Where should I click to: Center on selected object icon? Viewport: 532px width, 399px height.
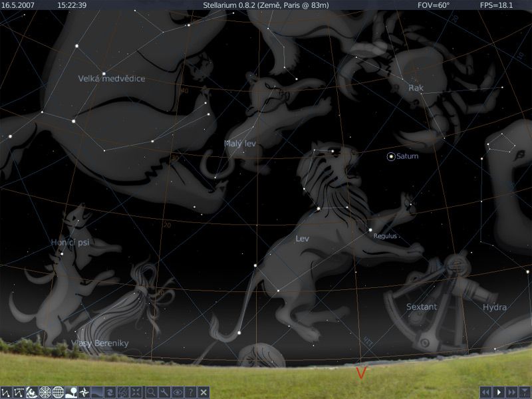point(136,392)
